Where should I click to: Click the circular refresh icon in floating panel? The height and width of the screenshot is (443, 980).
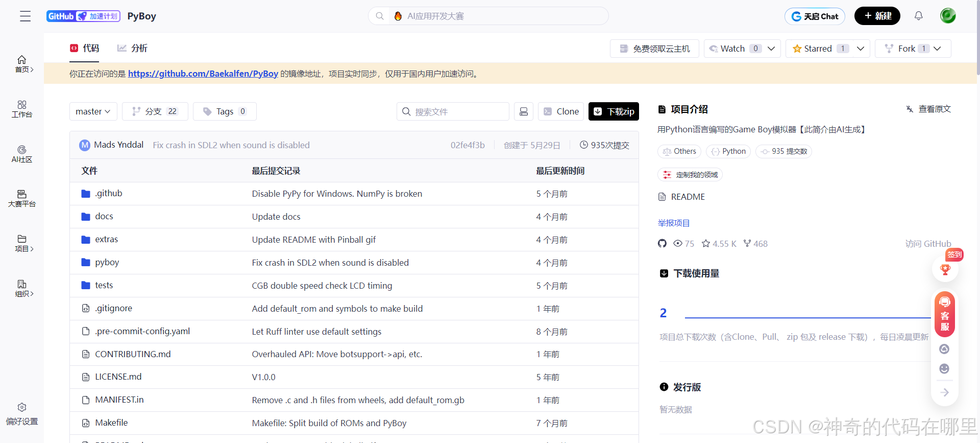[x=944, y=349]
